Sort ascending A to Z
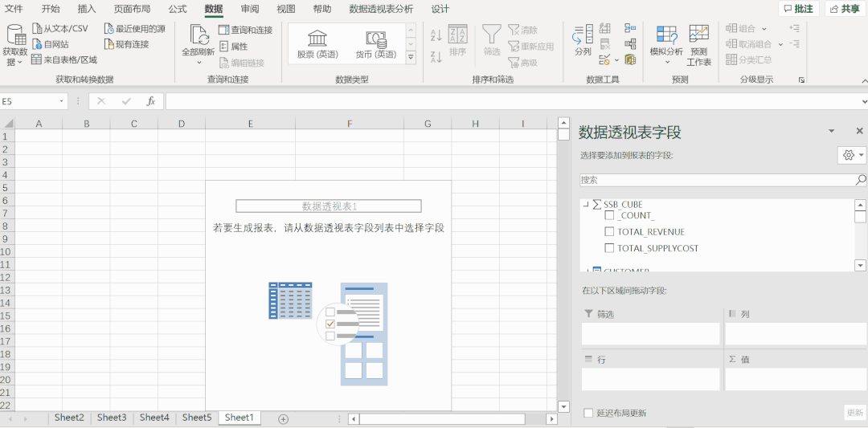868x428 pixels. pos(436,35)
